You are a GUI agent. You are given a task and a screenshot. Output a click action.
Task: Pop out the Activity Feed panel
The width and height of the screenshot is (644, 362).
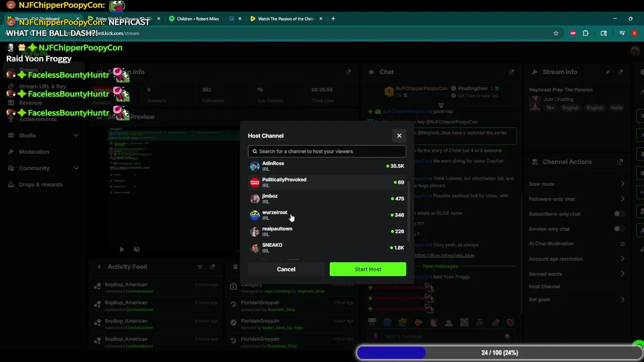tap(212, 267)
